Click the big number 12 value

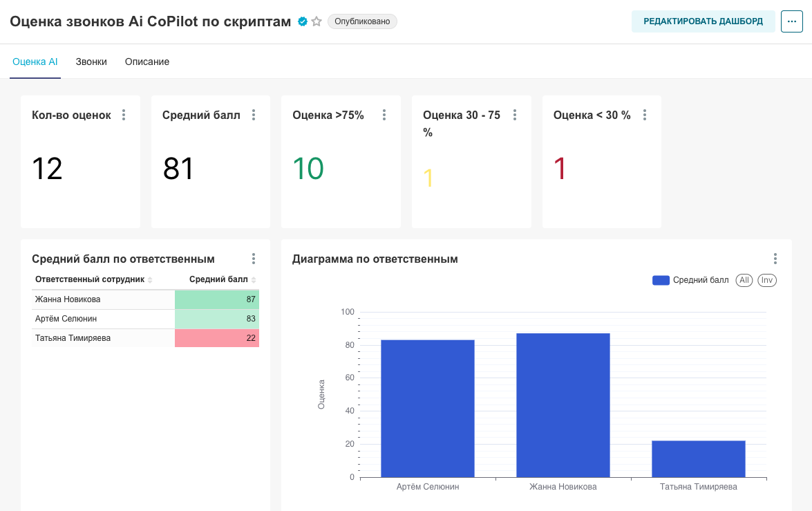(47, 169)
